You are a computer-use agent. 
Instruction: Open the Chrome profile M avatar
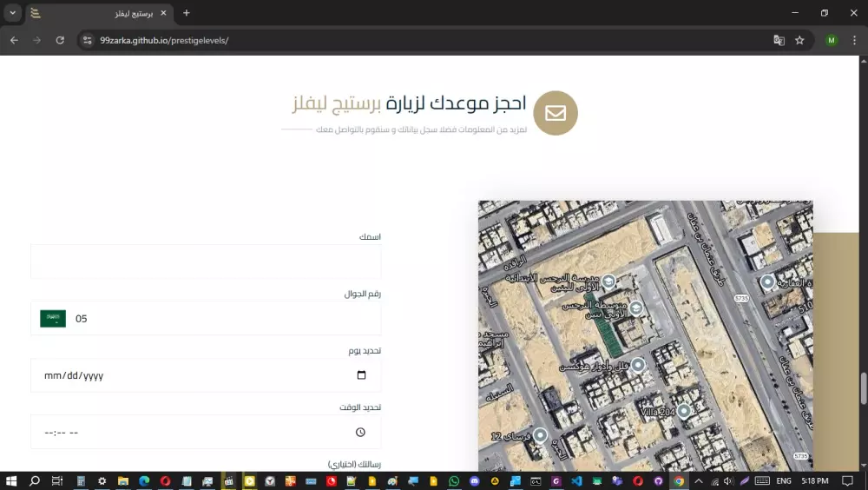[x=832, y=41]
